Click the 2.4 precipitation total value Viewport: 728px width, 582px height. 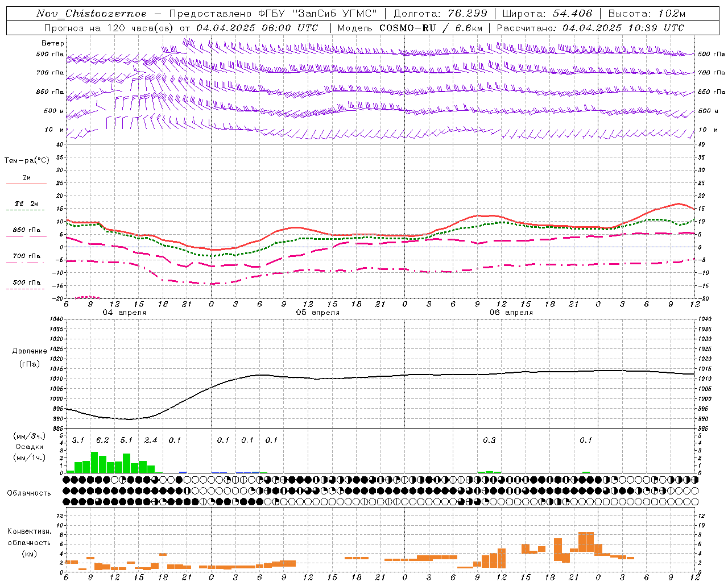click(x=151, y=440)
